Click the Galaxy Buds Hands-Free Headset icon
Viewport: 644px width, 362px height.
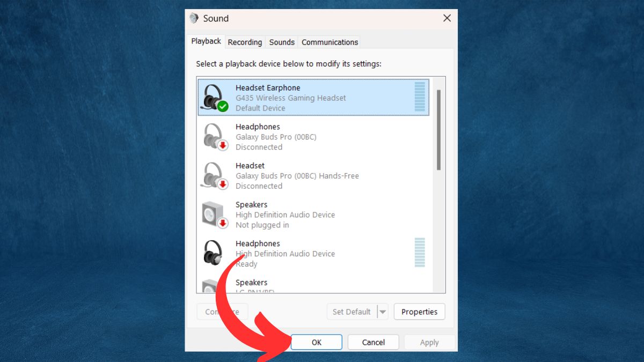(x=215, y=176)
